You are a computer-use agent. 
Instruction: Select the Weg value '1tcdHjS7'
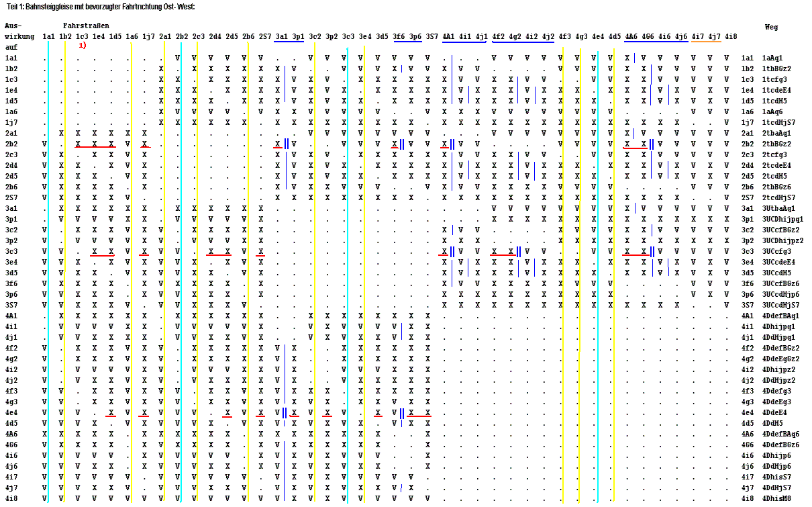point(778,123)
